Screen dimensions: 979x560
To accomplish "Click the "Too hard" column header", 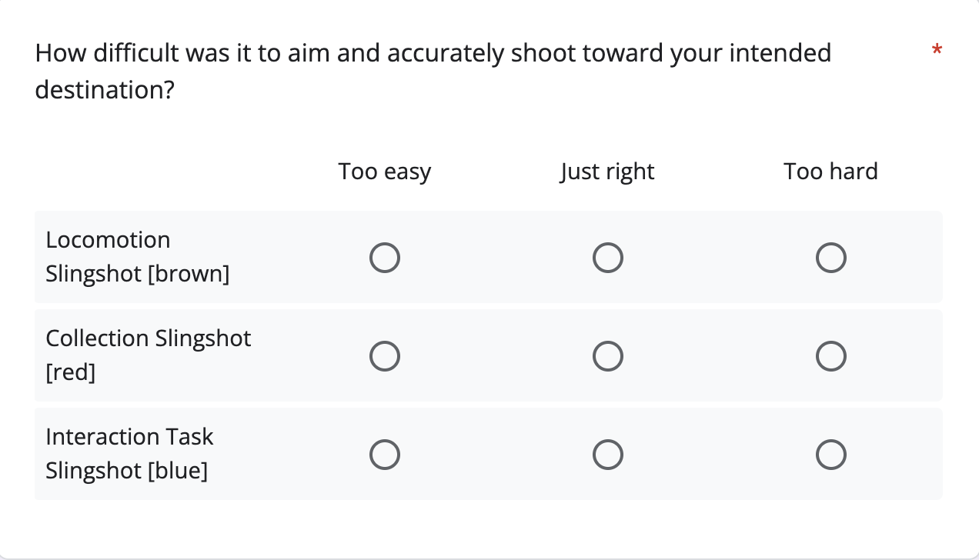I will (831, 171).
